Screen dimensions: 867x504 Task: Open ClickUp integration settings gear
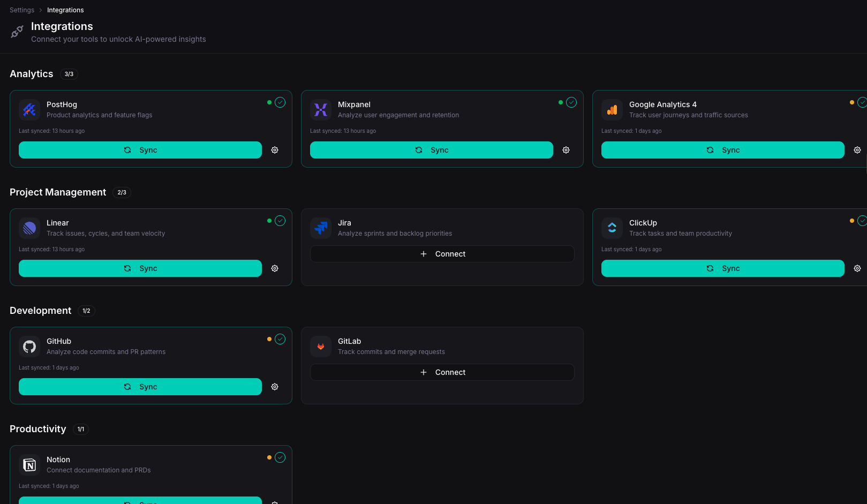[x=857, y=268]
